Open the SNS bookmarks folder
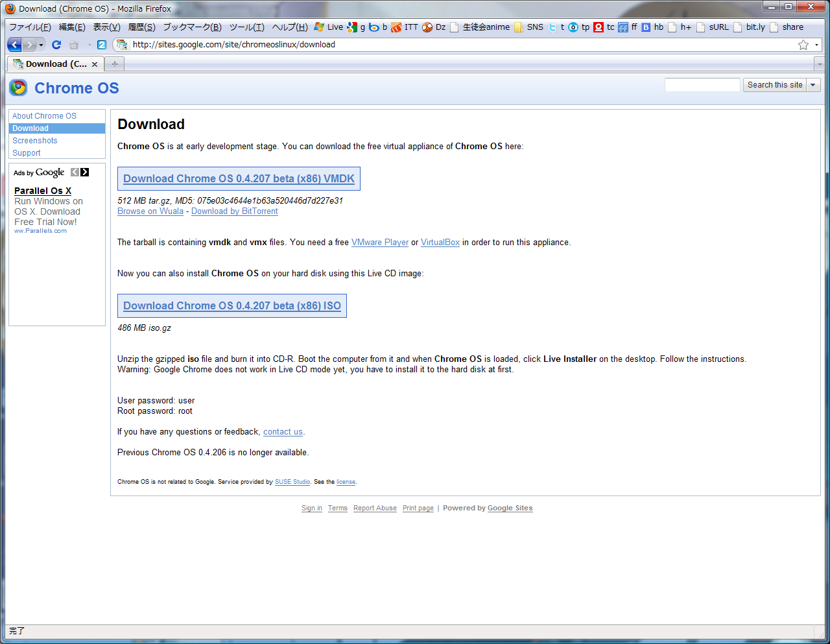Image resolution: width=830 pixels, height=644 pixels. (x=529, y=27)
